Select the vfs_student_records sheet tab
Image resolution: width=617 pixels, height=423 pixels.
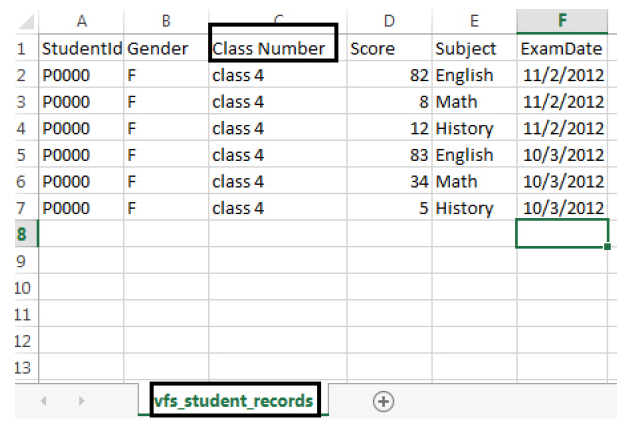[234, 401]
